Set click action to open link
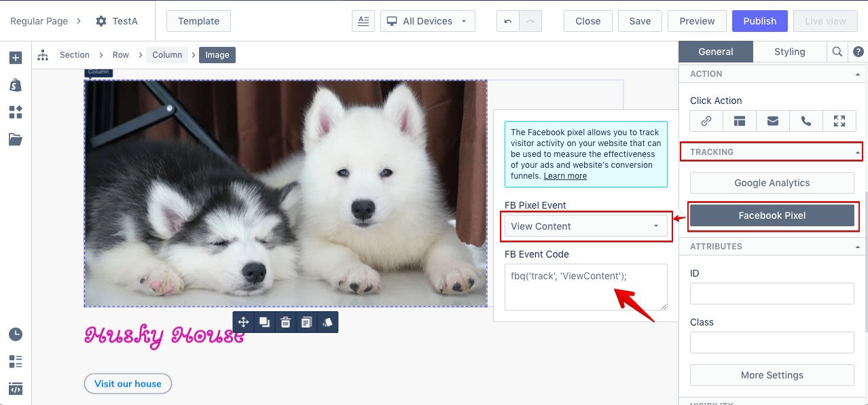This screenshot has width=868, height=405. click(706, 121)
